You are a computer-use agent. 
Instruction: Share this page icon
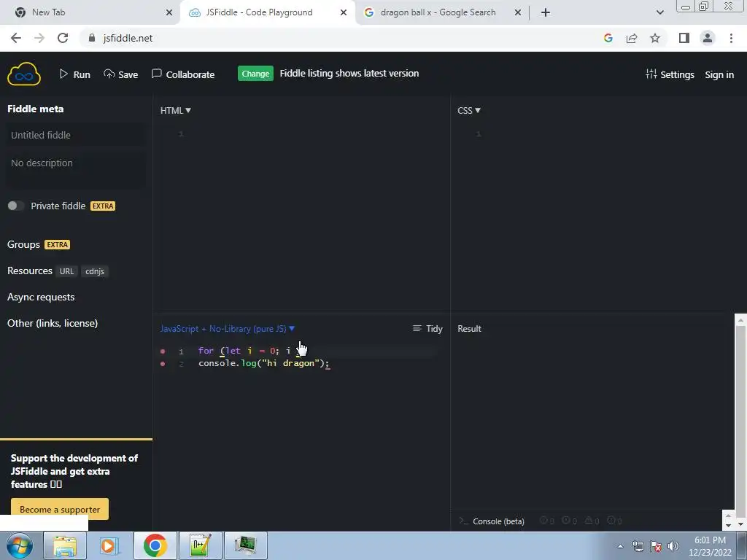(632, 38)
